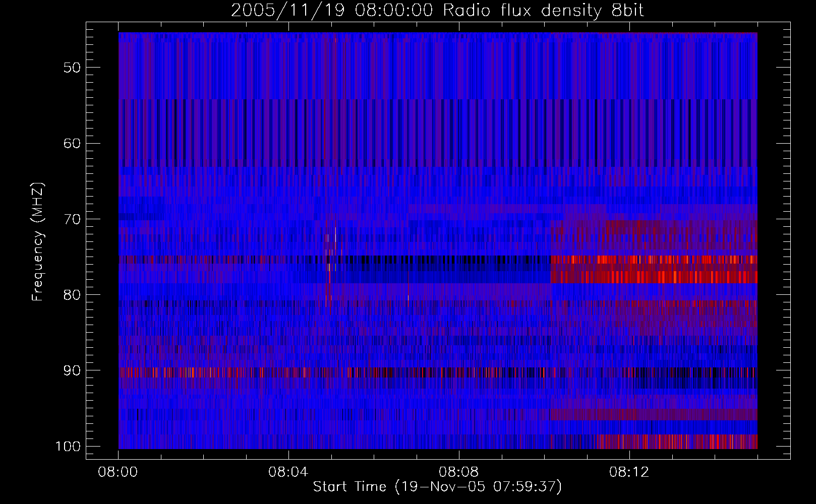Click the frequency tick label "100"
This screenshot has height=504, width=816.
tap(68, 447)
